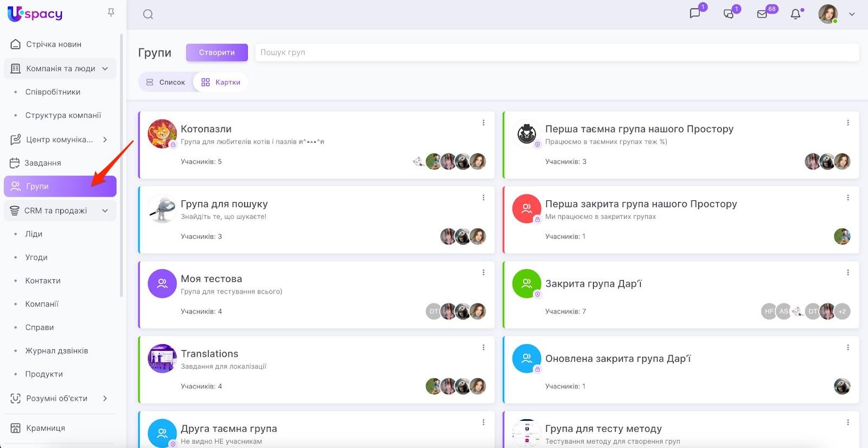Switch to Картки card view

pos(221,82)
